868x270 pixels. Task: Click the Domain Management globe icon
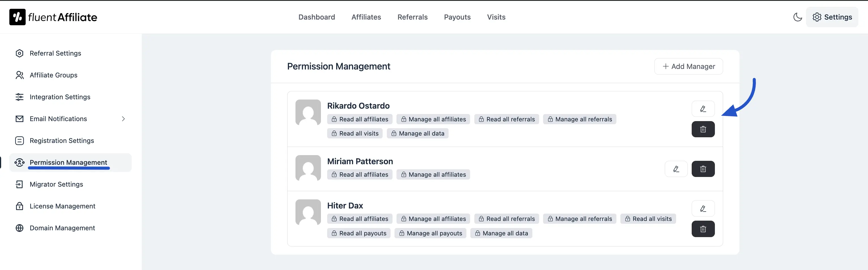pyautogui.click(x=20, y=228)
